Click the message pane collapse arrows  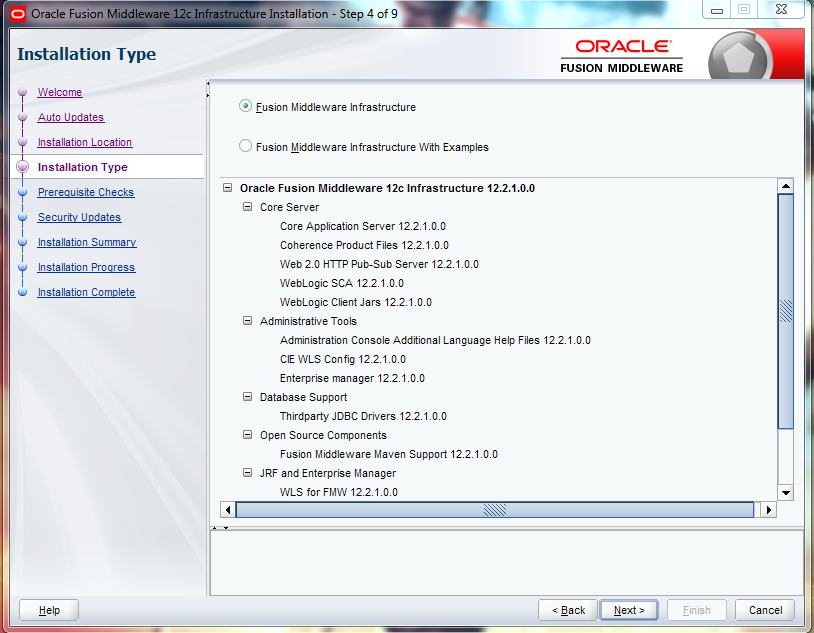[220, 528]
